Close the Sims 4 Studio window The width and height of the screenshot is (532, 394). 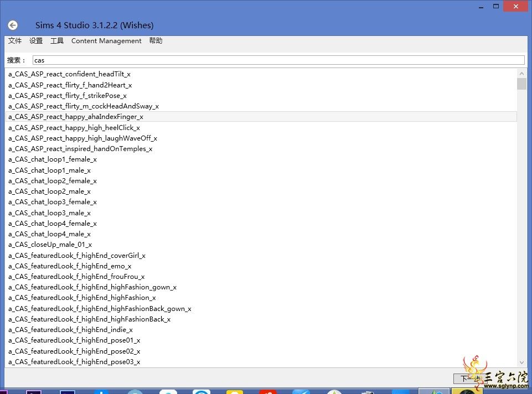point(516,6)
